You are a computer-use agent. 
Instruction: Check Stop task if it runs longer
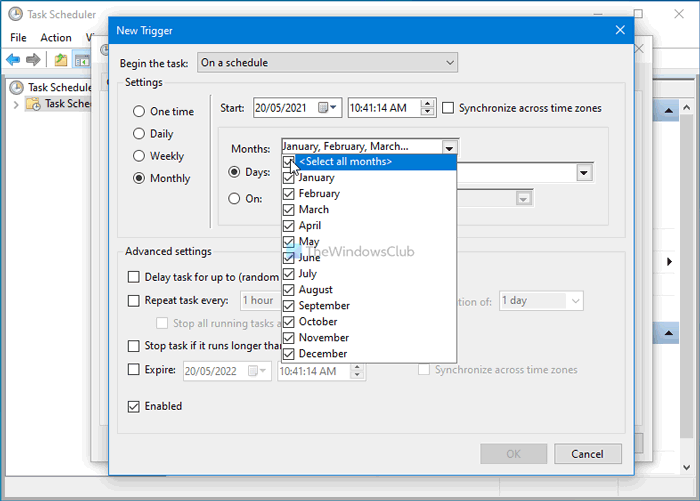[133, 346]
